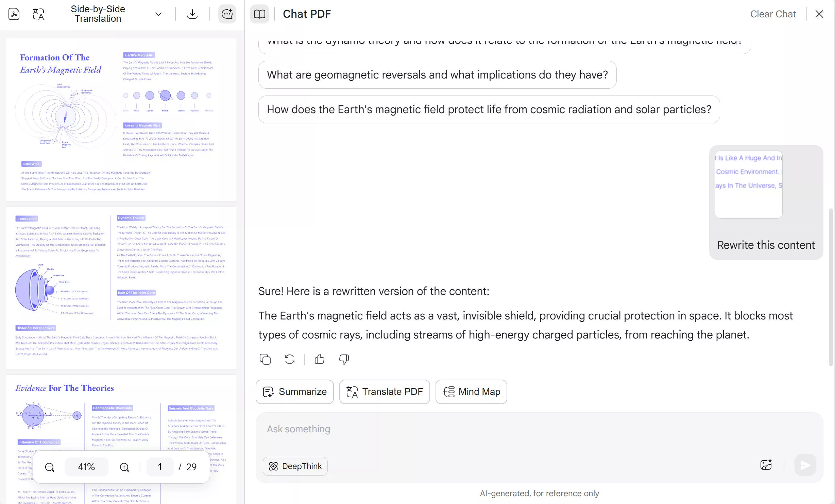
Task: Click the PDF tools icon at top-left
Action: [14, 14]
